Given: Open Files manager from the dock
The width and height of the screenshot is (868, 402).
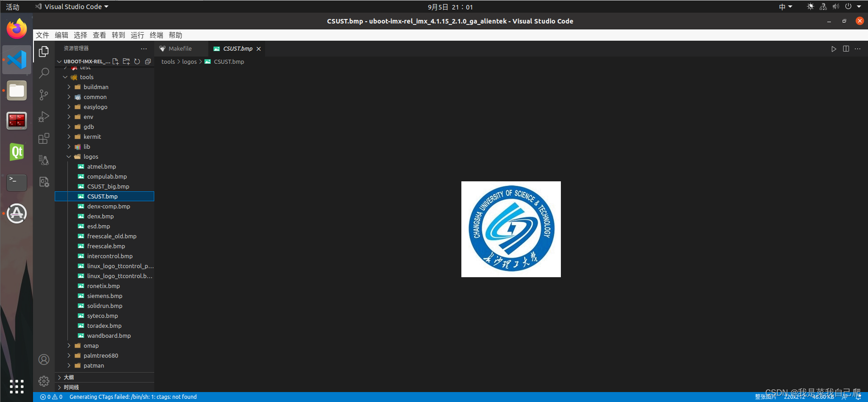Looking at the screenshot, I should click(x=17, y=90).
